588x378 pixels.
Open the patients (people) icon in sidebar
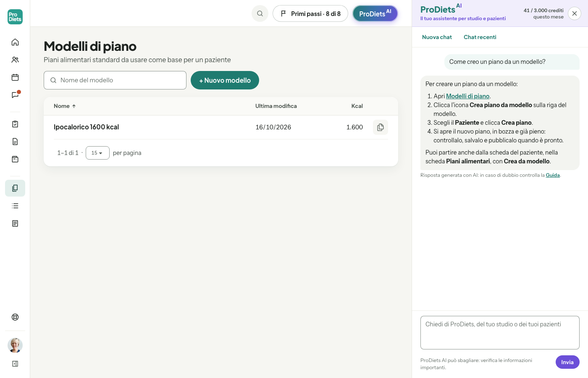tap(15, 60)
